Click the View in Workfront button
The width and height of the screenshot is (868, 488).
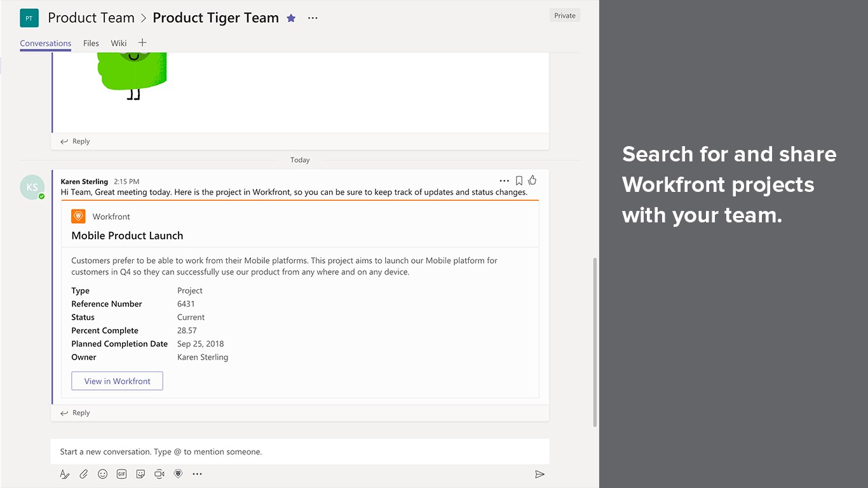(x=117, y=381)
